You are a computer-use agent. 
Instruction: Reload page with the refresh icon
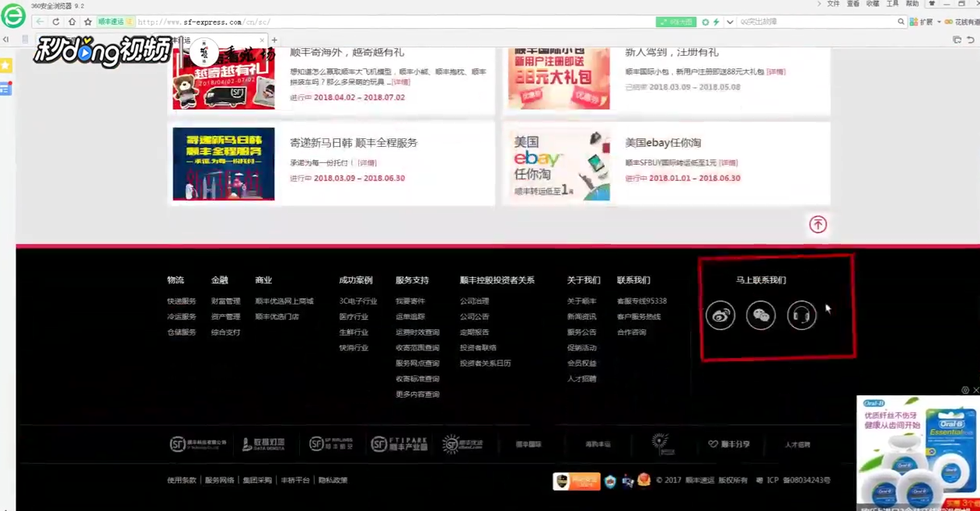pos(56,22)
